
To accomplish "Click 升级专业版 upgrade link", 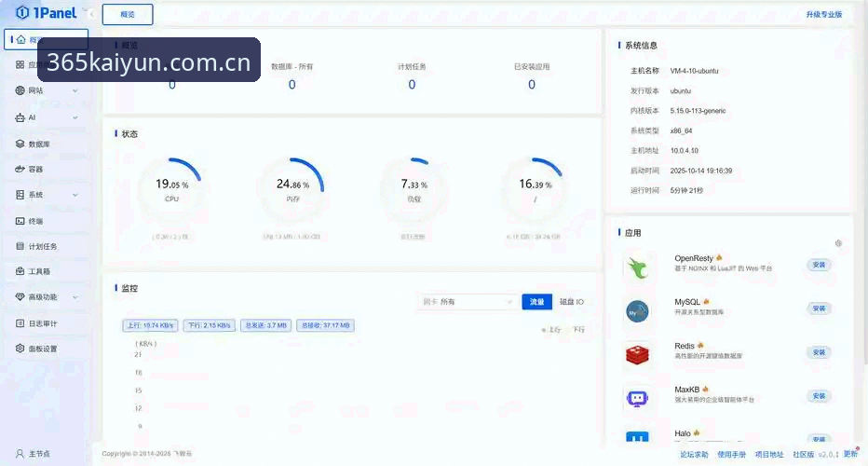I will (x=823, y=14).
